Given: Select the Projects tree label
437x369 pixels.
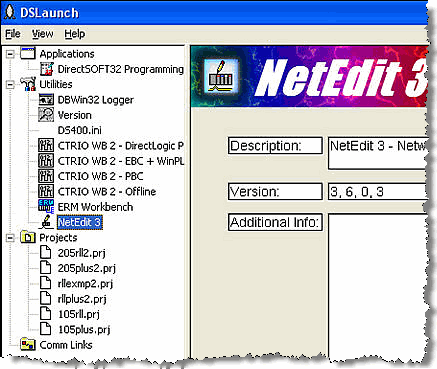Looking at the screenshot, I should pyautogui.click(x=58, y=238).
